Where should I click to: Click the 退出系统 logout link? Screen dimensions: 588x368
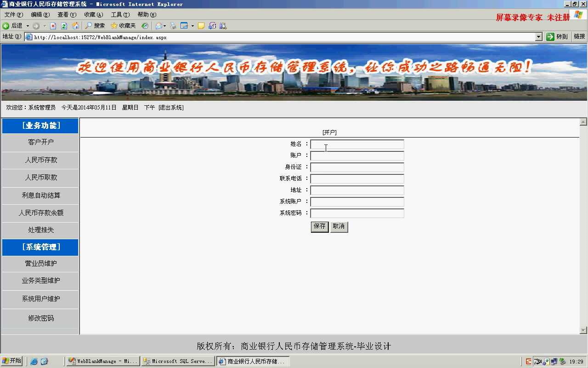(171, 108)
